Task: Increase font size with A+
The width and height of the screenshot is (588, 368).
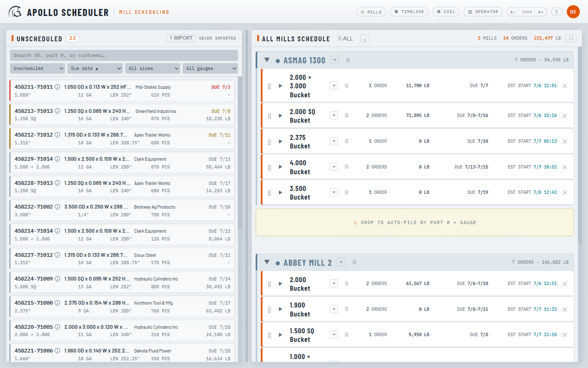Action: click(541, 12)
